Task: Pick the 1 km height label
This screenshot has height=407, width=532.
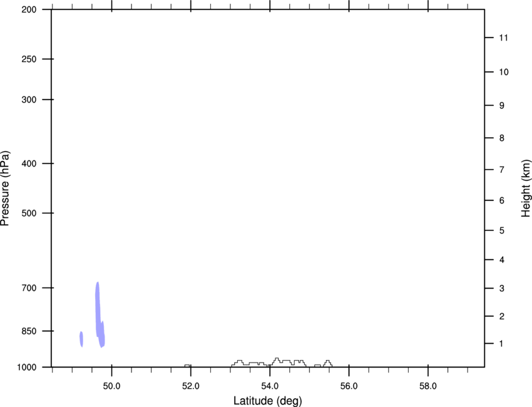Action: click(501, 344)
